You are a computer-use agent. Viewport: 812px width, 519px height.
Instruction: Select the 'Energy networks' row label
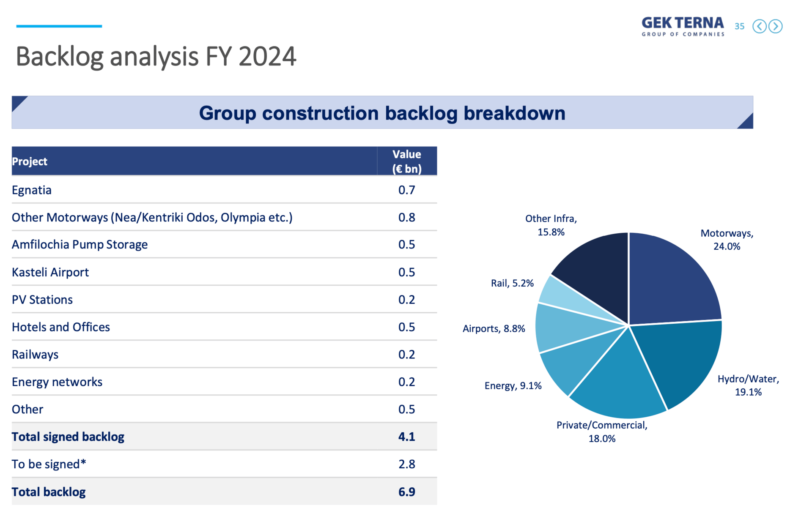pyautogui.click(x=57, y=382)
